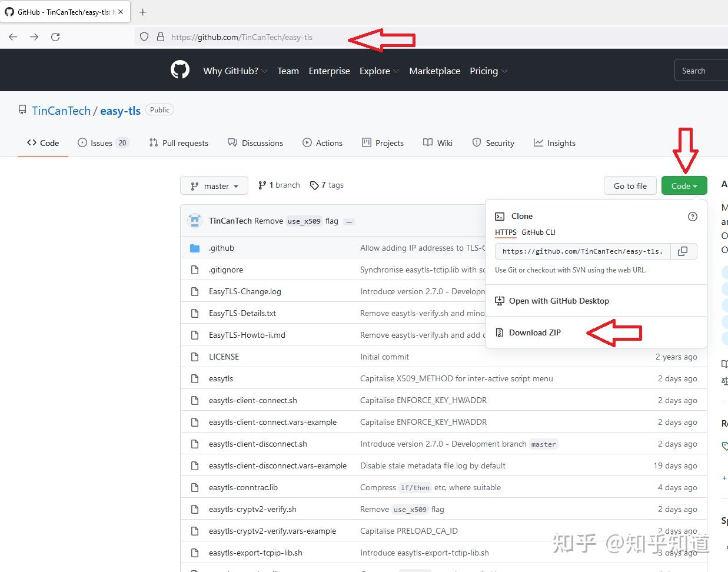Expand the Code download dropdown

[x=684, y=185]
